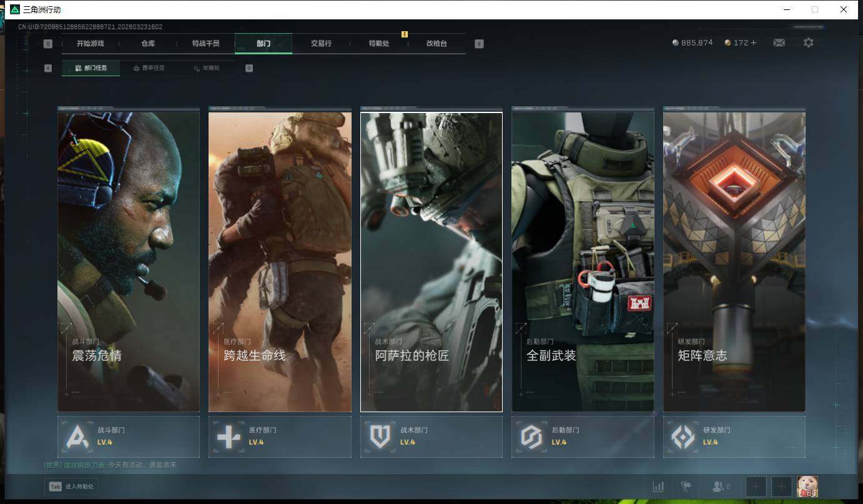Click the plus beside the 172 currency

(754, 42)
